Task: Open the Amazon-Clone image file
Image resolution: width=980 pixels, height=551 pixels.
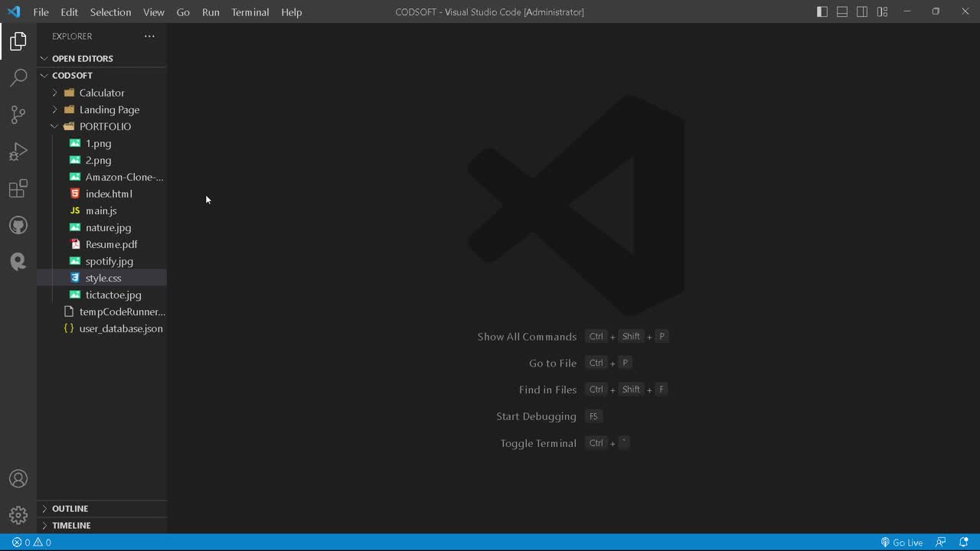Action: (102, 177)
